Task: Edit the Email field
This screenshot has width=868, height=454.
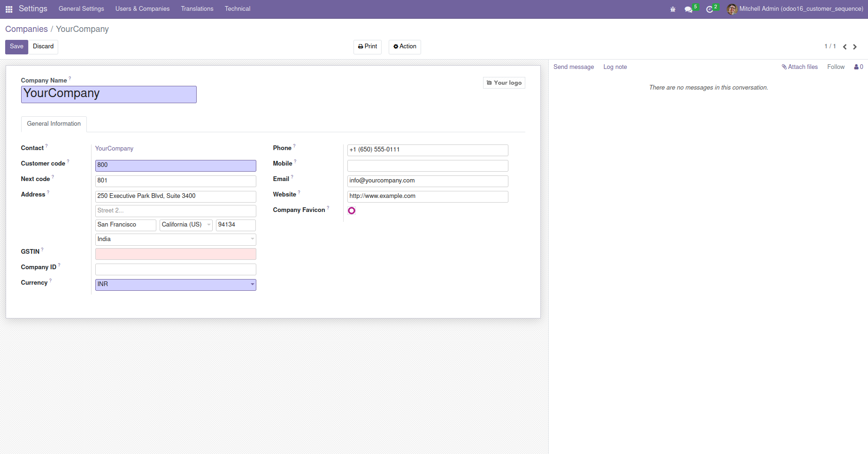Action: (x=428, y=181)
